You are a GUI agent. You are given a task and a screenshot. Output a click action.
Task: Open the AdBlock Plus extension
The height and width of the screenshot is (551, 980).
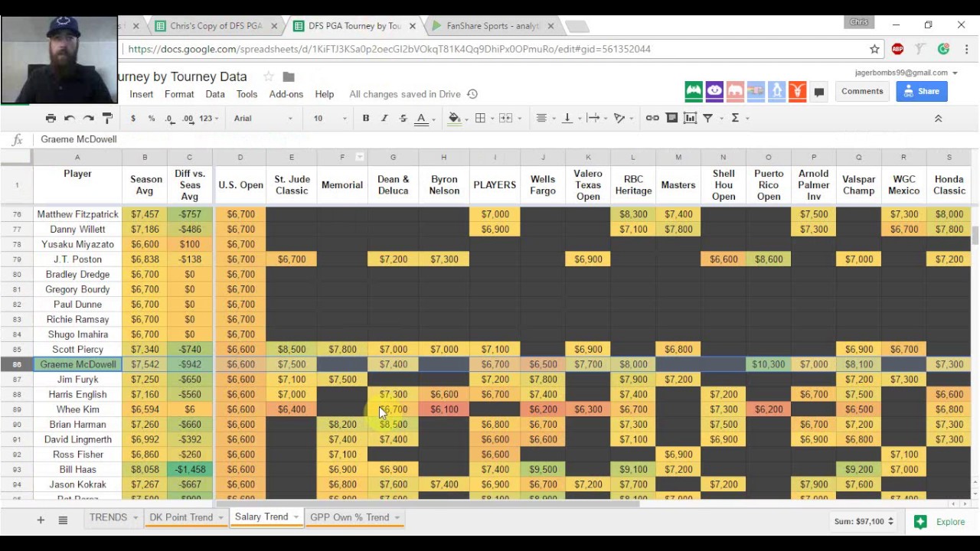click(897, 49)
